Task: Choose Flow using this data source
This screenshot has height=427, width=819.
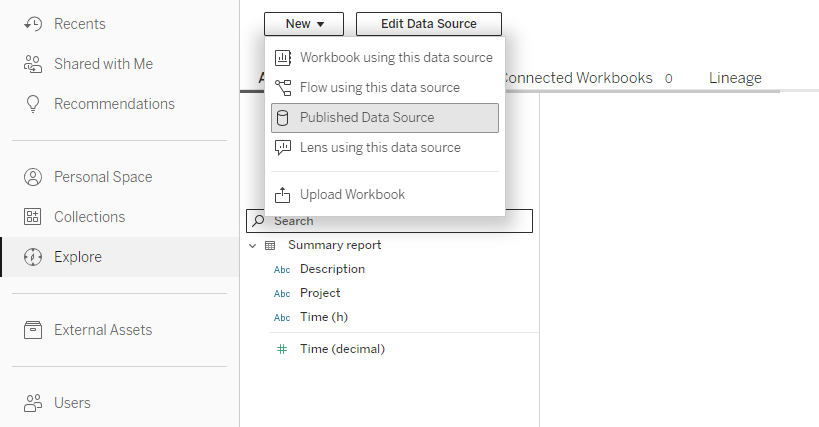Action: (x=379, y=88)
